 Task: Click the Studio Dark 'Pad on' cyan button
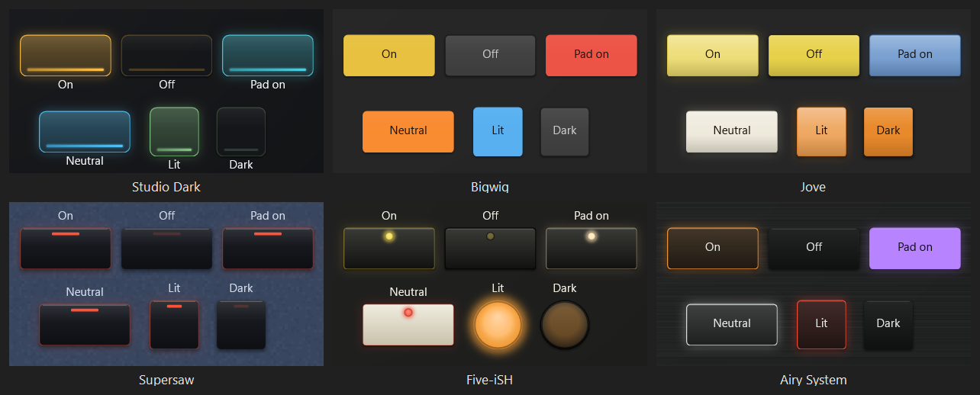coord(268,56)
